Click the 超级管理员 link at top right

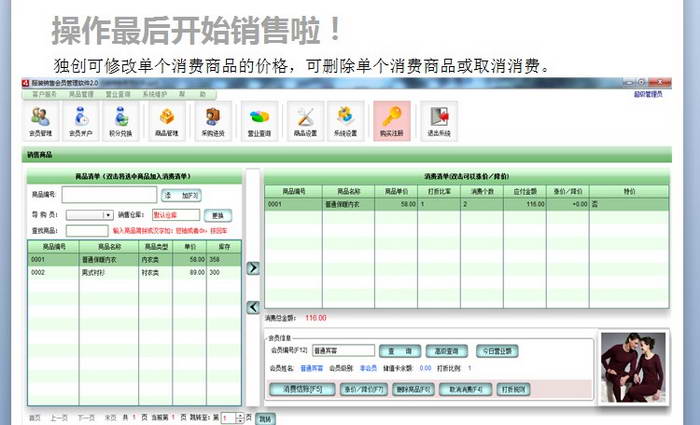[x=648, y=95]
